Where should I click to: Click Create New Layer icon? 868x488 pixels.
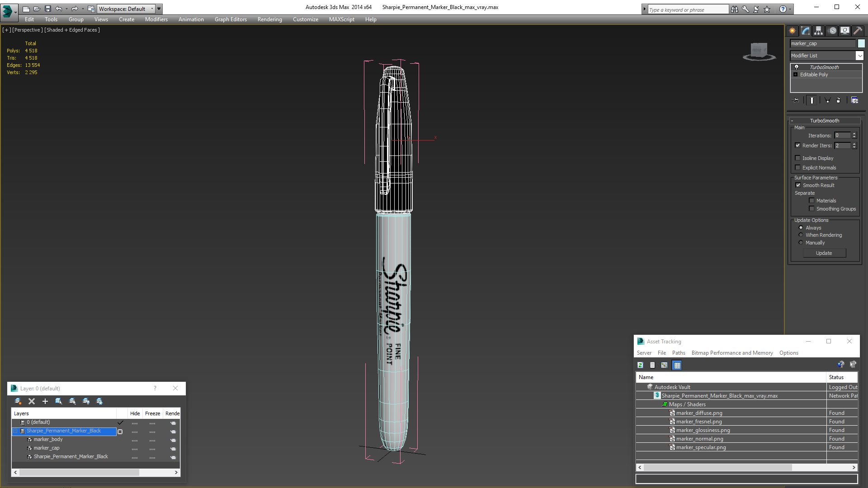[18, 401]
